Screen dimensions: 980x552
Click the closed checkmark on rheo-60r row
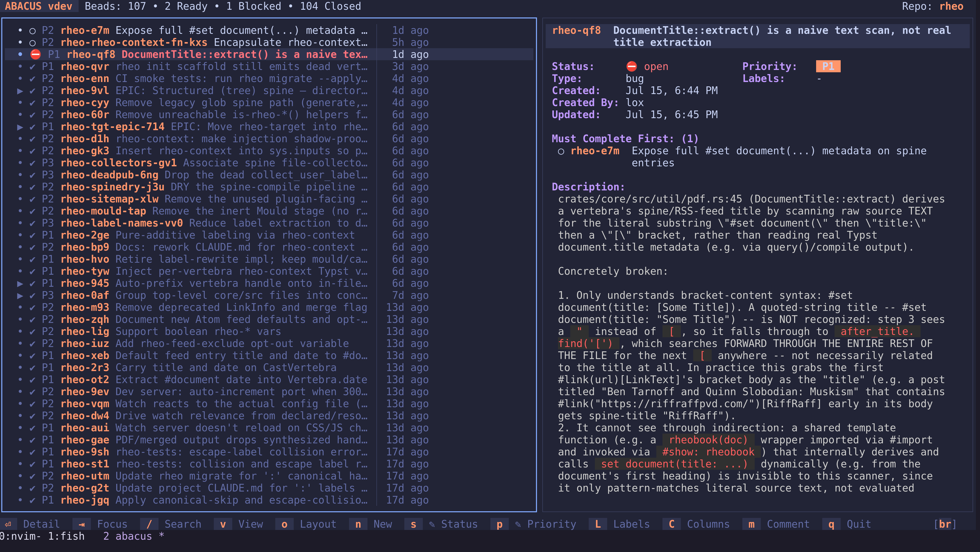click(33, 115)
